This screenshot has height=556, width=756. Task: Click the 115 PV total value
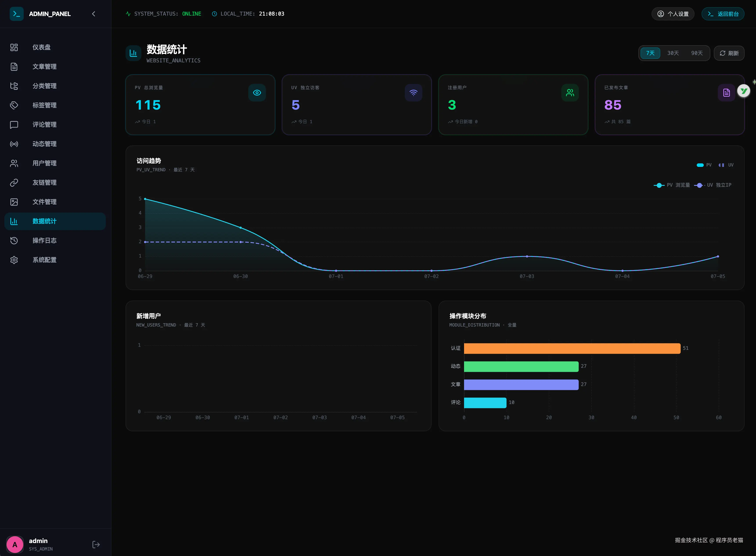[x=148, y=105]
